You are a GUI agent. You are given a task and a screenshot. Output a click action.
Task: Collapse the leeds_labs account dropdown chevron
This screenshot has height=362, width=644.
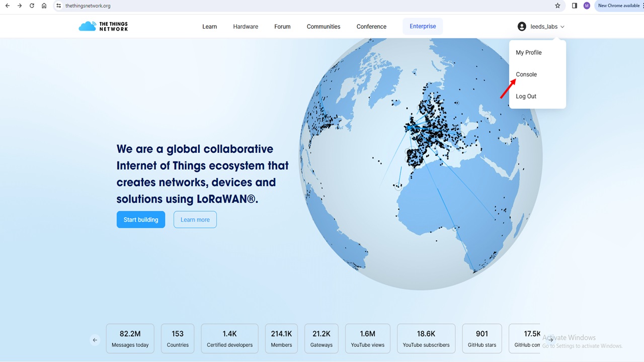562,27
